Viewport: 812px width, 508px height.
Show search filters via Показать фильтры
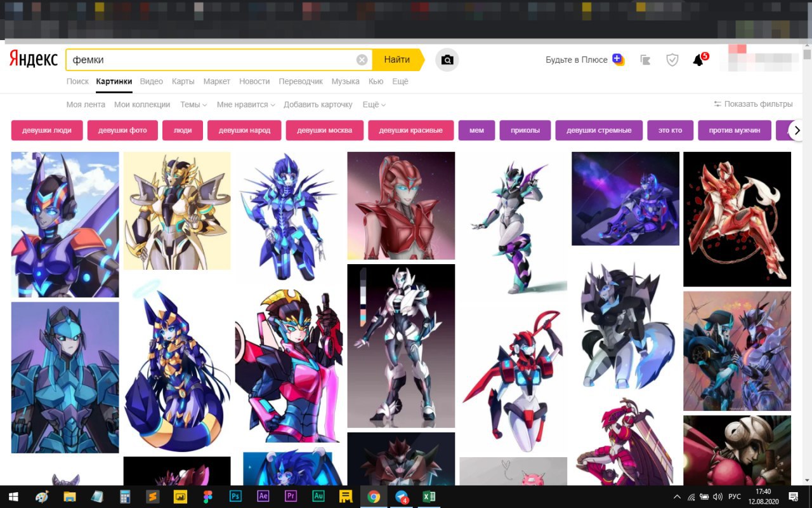pos(753,104)
